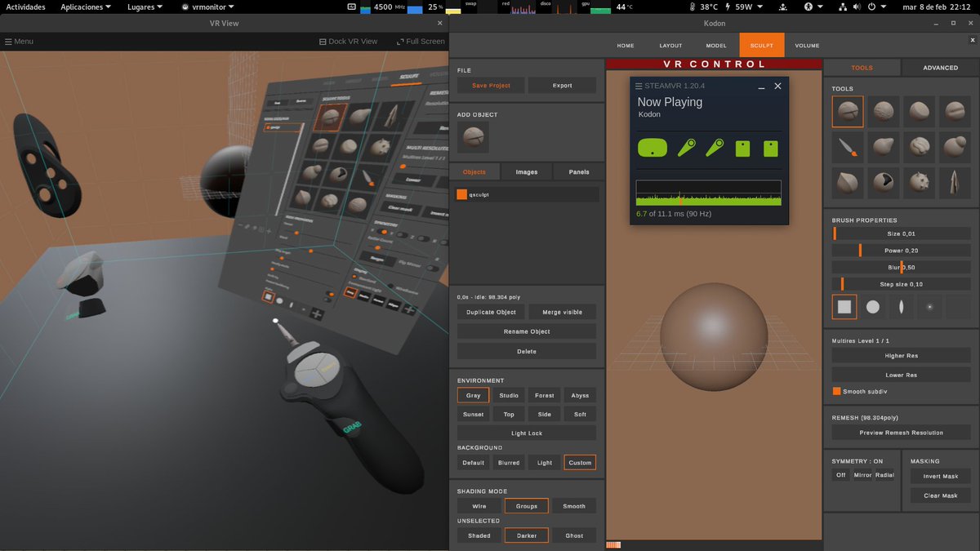Switch to the VOLUME tab

pos(807,46)
